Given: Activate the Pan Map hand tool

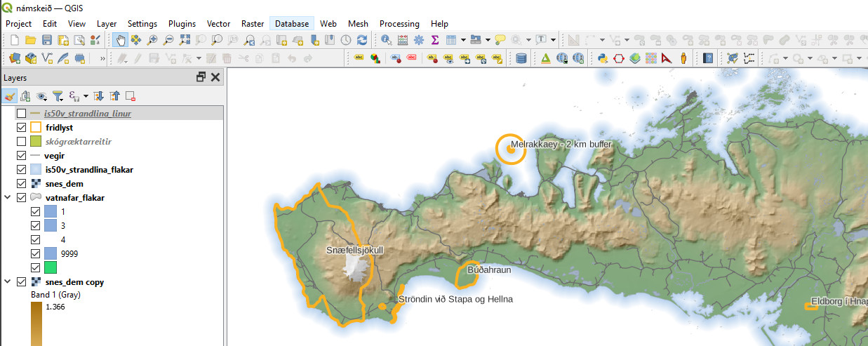Looking at the screenshot, I should 120,40.
